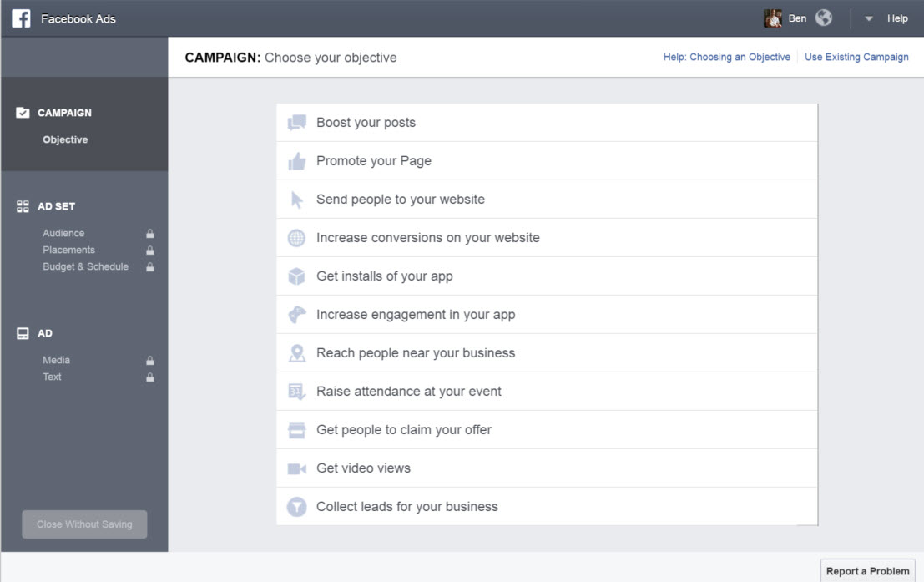Click the box icon for app installs

[296, 276]
